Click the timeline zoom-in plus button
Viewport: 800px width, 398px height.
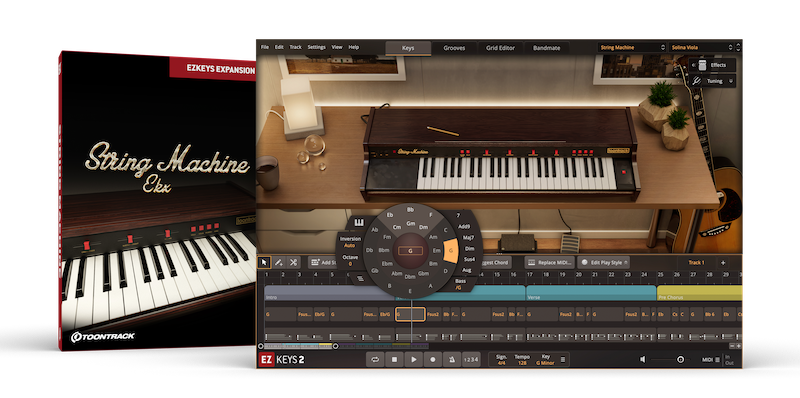[x=738, y=346]
